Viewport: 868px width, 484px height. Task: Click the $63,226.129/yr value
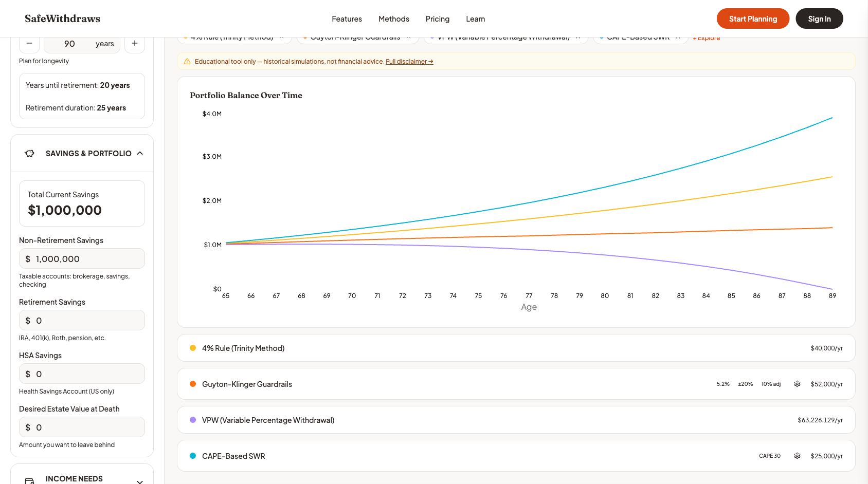820,420
